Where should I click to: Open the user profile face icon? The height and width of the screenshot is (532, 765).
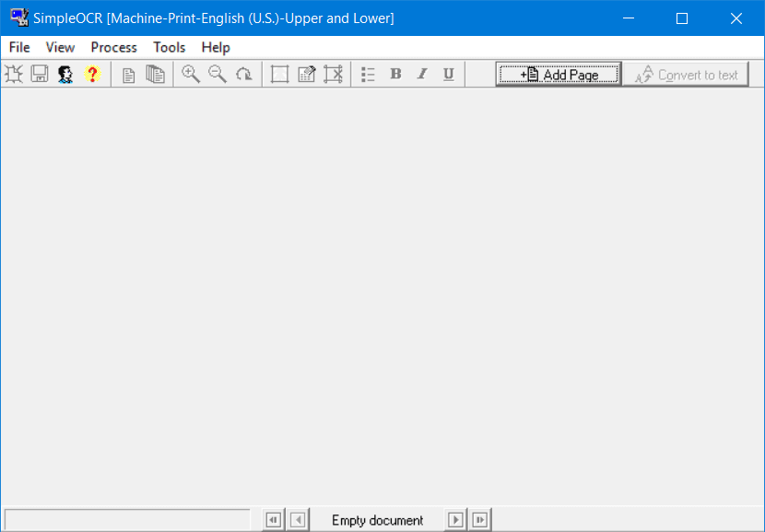(x=65, y=74)
